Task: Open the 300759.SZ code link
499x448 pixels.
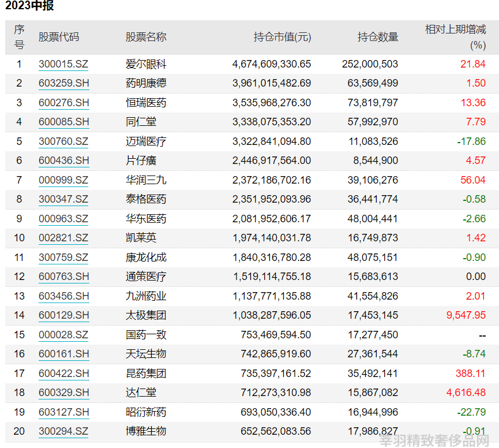Action: pyautogui.click(x=63, y=257)
